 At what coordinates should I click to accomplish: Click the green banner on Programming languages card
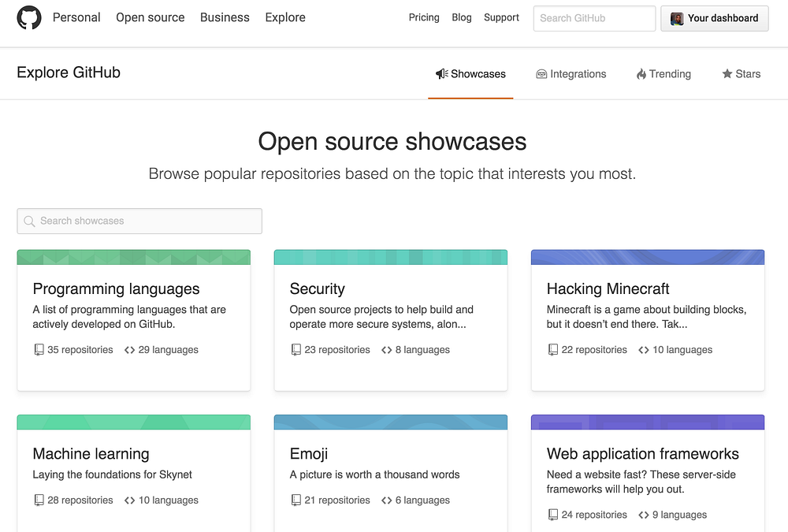pos(134,257)
